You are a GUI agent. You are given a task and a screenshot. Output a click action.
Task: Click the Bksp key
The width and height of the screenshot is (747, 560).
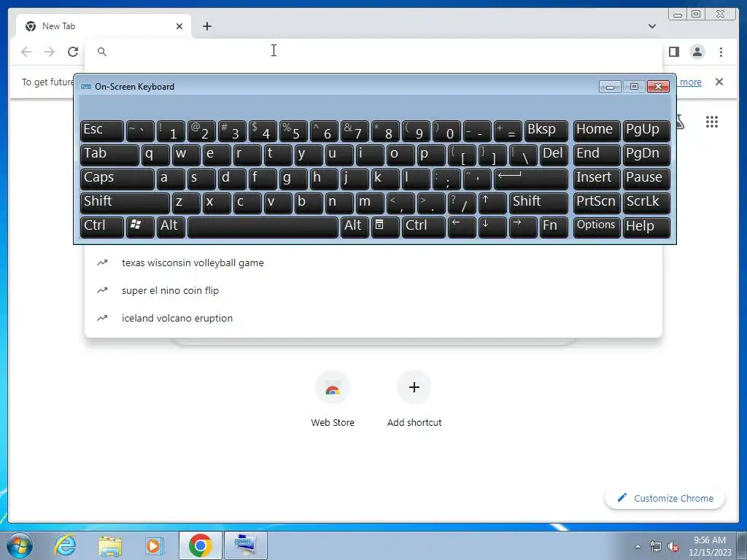tap(546, 131)
